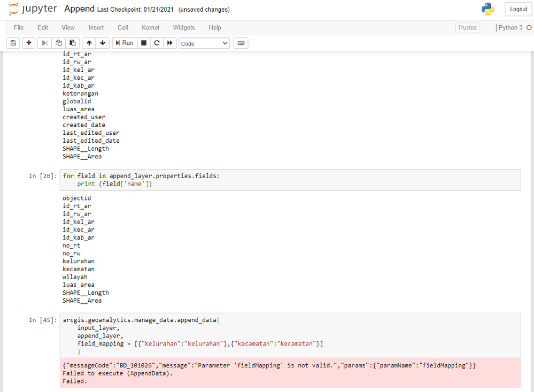This screenshot has height=392, width=534.
Task: Open the Widgets menu
Action: coord(184,28)
